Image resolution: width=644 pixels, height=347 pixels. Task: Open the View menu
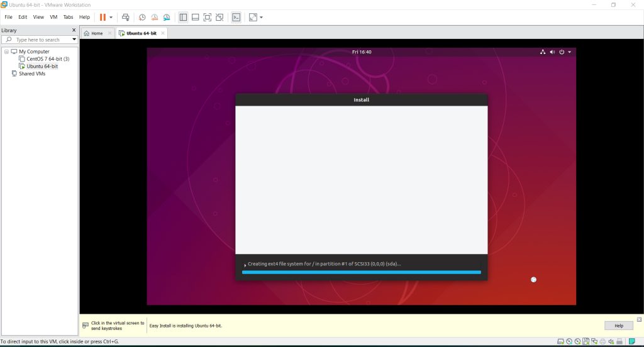pos(38,17)
